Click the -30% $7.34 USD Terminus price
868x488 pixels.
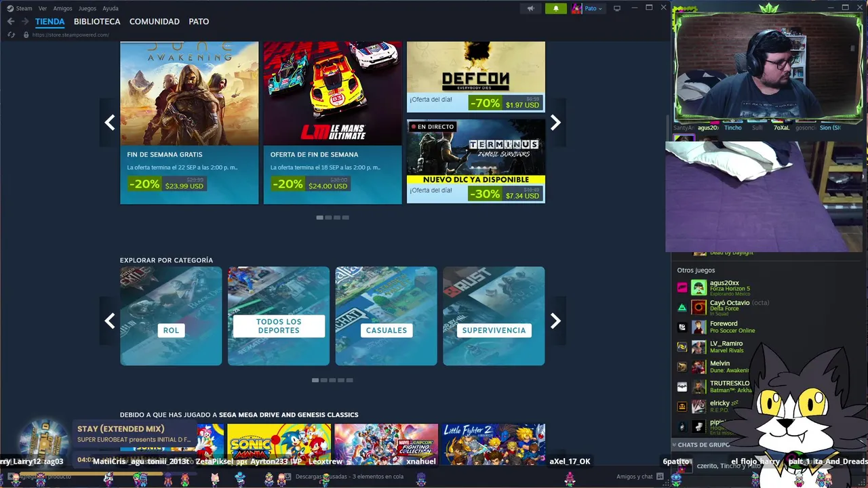click(505, 194)
